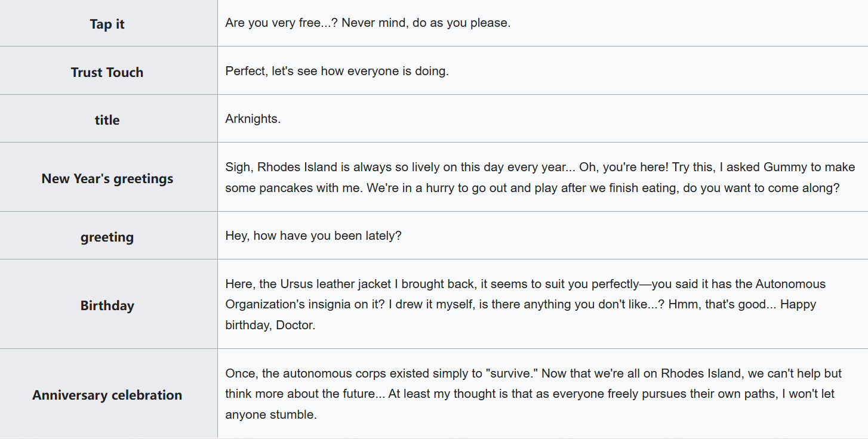Click the "title" row header cell
Screen dimensions: 868x439
[x=107, y=120]
